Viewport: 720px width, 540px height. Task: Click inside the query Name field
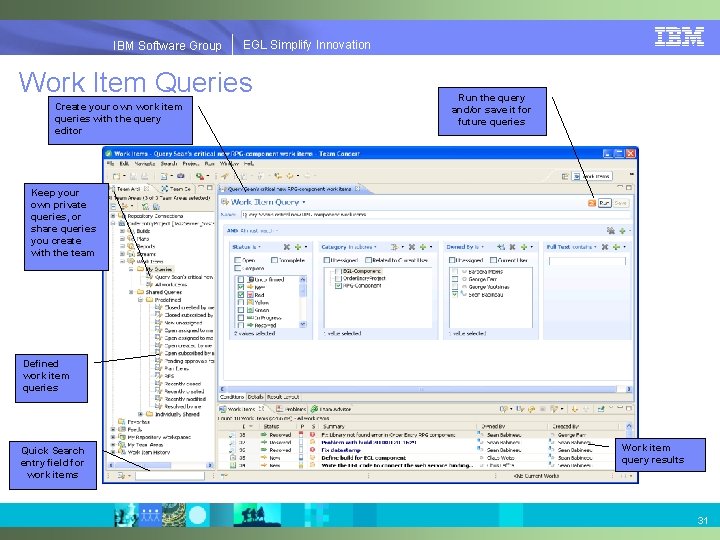coord(435,214)
